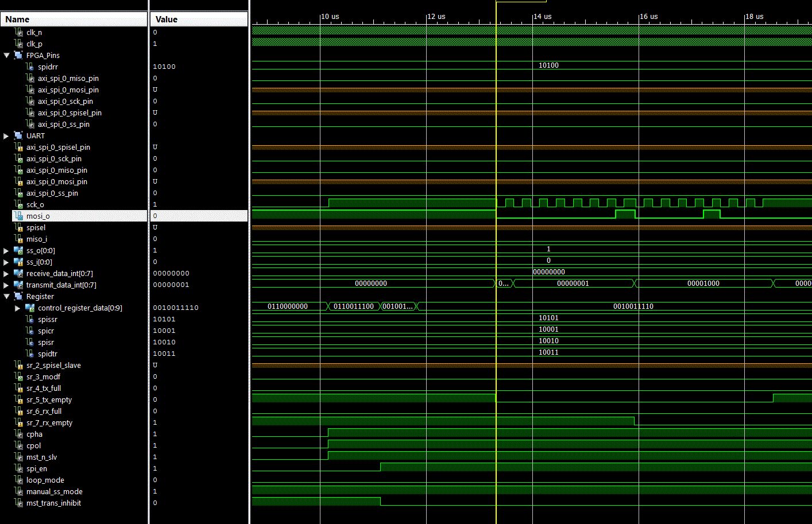Select the cpha signal name
Screen dimensions: 812x524
[x=34, y=434]
